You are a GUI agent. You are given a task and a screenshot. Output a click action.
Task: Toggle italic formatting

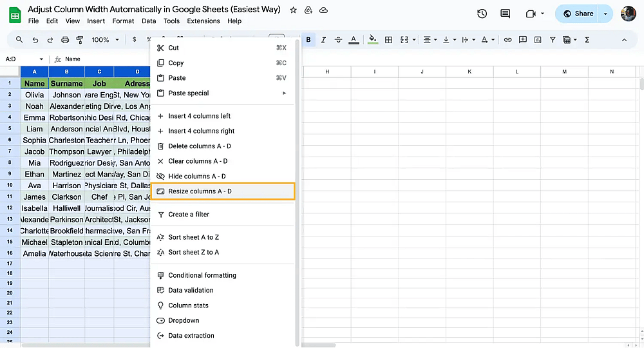[x=323, y=40]
